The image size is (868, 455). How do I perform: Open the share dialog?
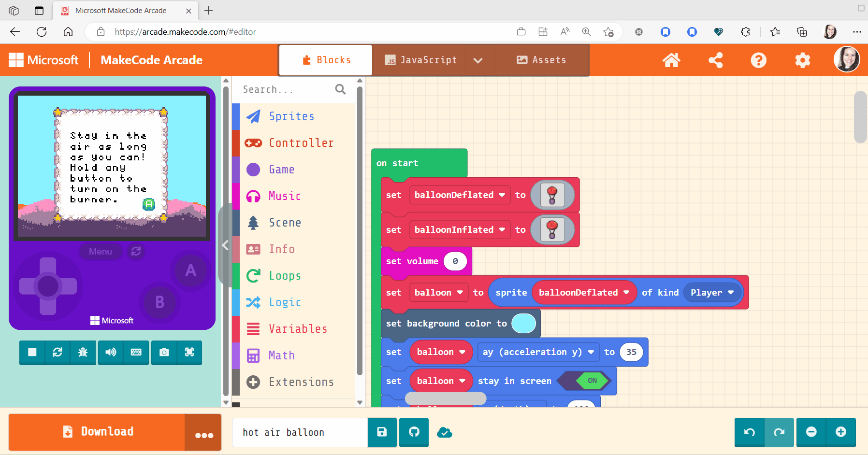click(716, 60)
